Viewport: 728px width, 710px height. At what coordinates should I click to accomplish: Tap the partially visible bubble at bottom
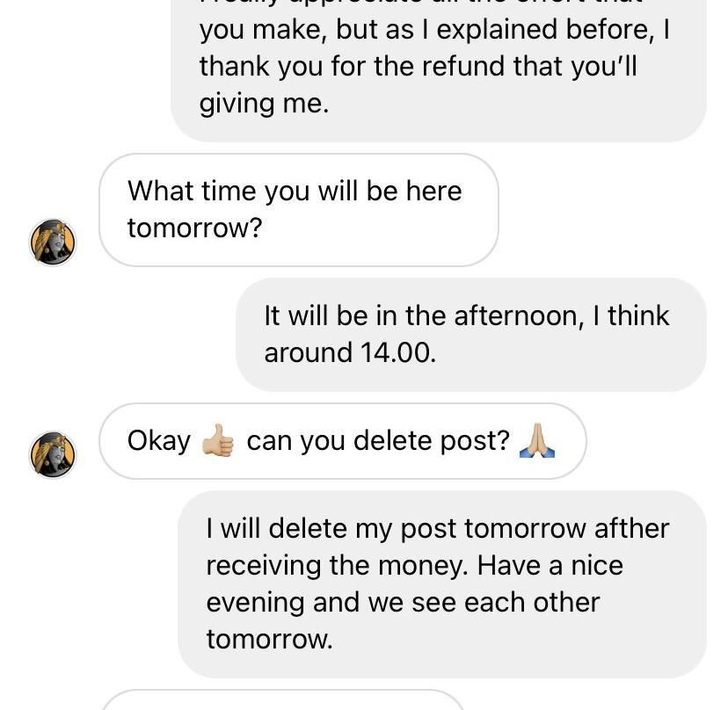click(282, 699)
